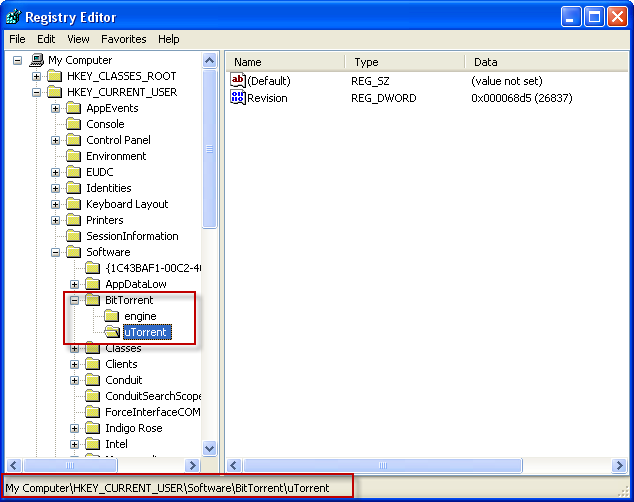Click the (value not set) data cell

click(x=507, y=81)
